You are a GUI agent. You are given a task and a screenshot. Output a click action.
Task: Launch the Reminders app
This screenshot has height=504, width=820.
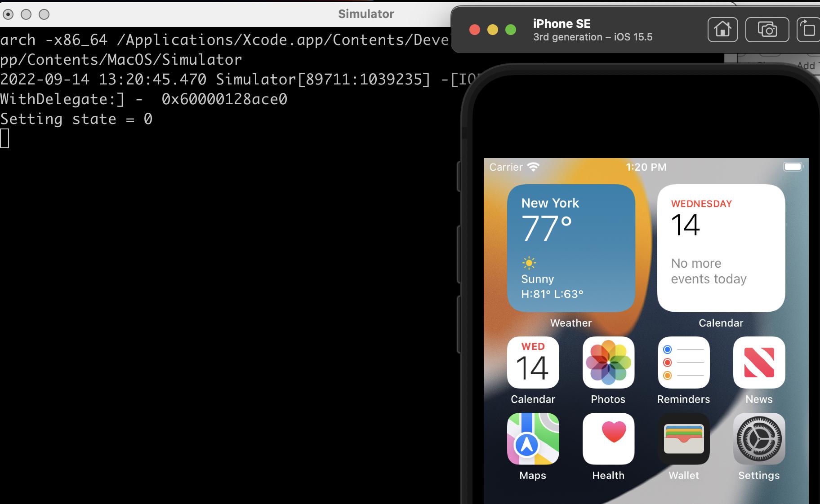click(684, 363)
